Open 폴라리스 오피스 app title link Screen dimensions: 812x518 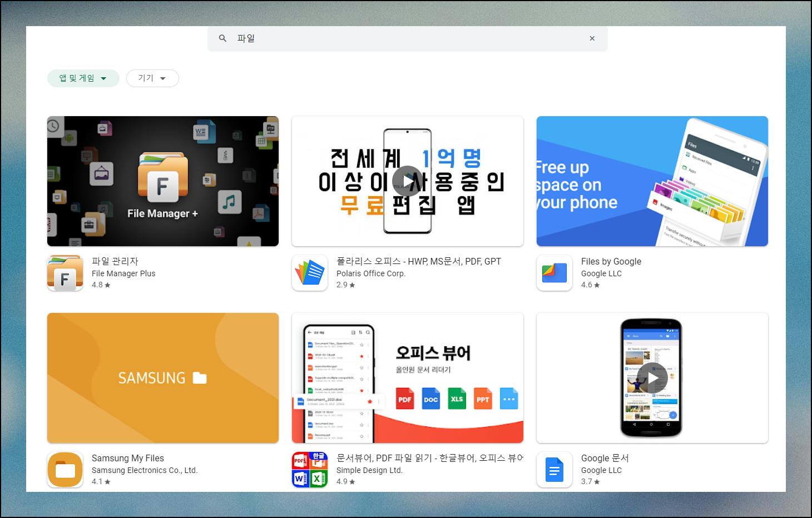pyautogui.click(x=419, y=261)
